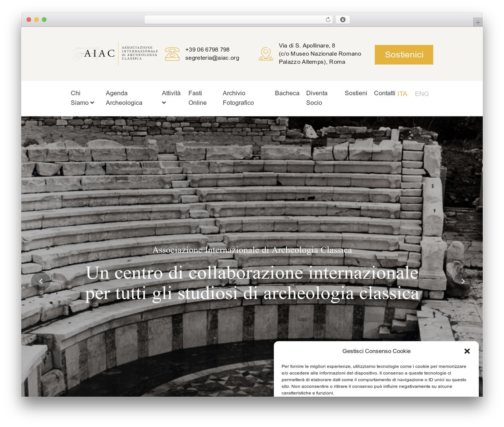
Task: Open the Diventa Socio page
Action: click(x=317, y=98)
